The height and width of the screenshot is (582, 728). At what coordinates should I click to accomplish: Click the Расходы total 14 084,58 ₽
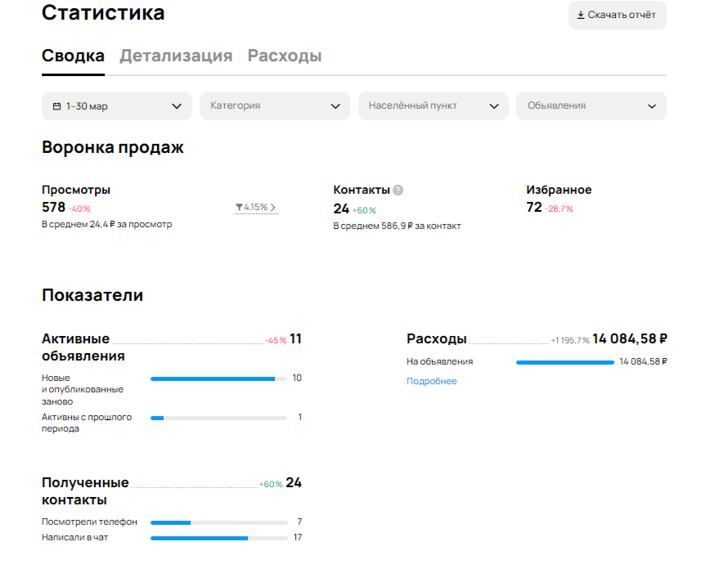tap(630, 338)
